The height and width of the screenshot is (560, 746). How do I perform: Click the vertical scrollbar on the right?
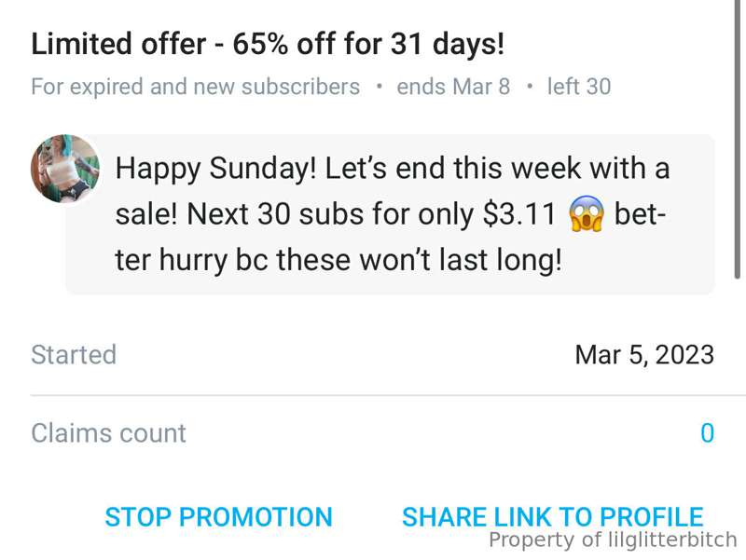pyautogui.click(x=737, y=139)
